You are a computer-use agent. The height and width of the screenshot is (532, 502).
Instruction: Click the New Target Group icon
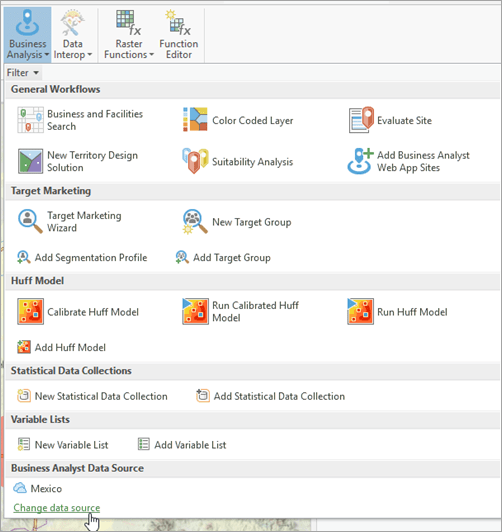pos(195,222)
